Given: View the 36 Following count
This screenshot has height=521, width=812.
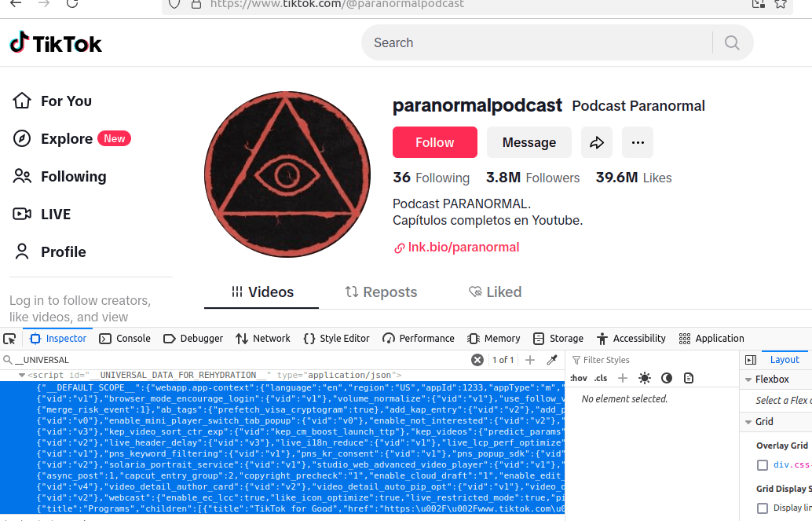Looking at the screenshot, I should pos(431,178).
